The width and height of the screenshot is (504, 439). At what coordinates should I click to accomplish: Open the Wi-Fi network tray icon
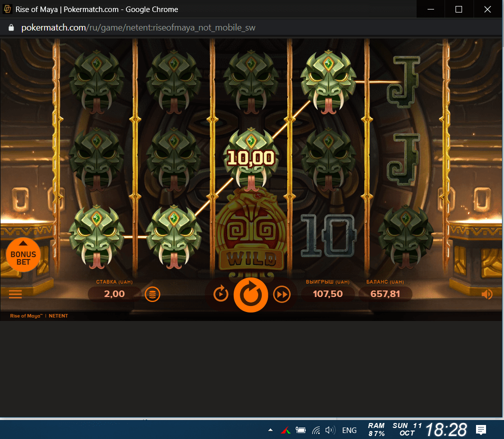pos(316,430)
